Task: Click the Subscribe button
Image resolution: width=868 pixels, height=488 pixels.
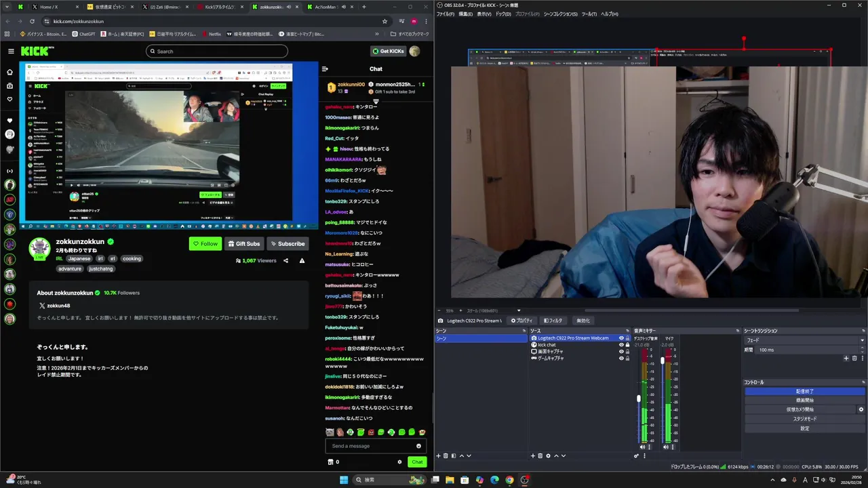Action: click(288, 244)
